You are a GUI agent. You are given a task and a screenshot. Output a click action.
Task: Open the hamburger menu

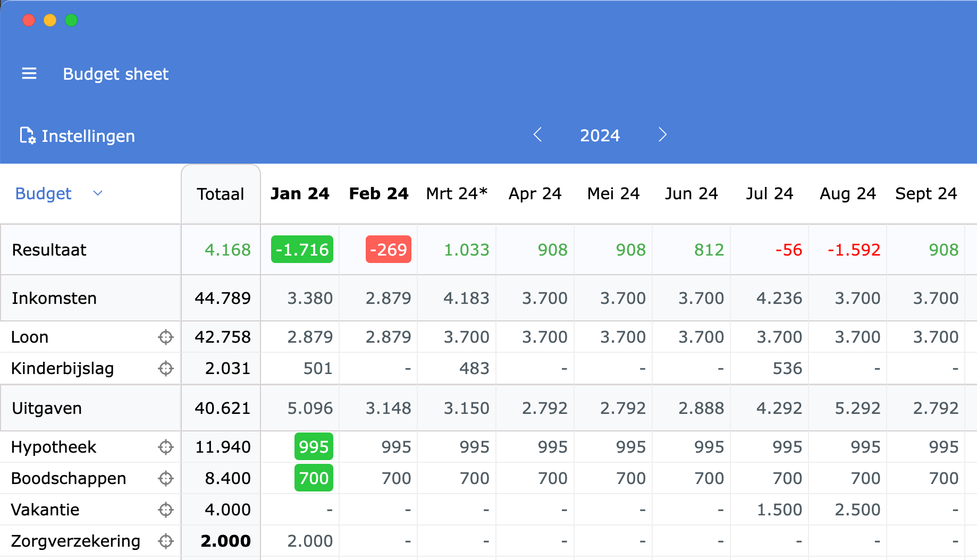point(29,74)
